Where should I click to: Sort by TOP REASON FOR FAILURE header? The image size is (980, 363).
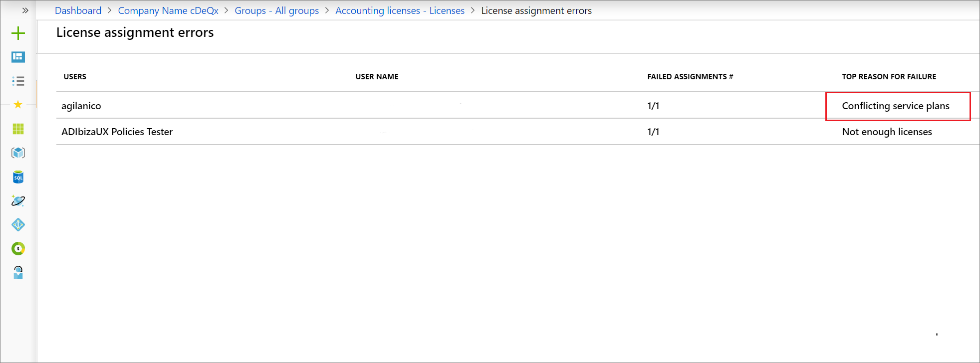point(889,76)
